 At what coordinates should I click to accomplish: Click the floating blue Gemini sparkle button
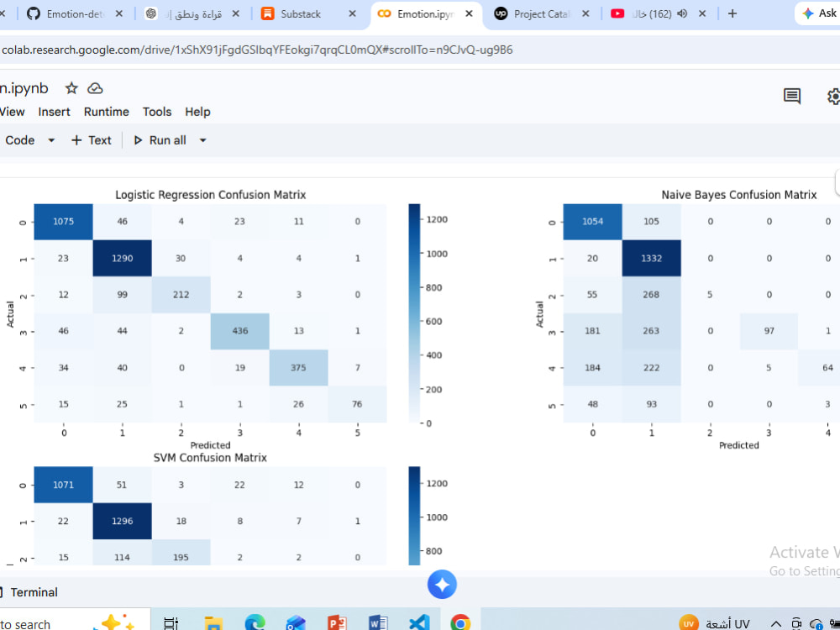[x=442, y=585]
